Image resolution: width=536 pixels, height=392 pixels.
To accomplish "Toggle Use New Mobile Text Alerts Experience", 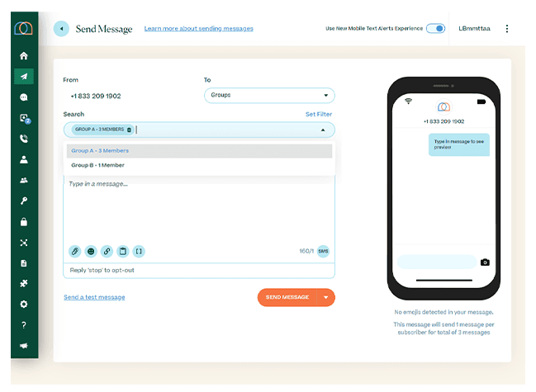I will coord(435,28).
